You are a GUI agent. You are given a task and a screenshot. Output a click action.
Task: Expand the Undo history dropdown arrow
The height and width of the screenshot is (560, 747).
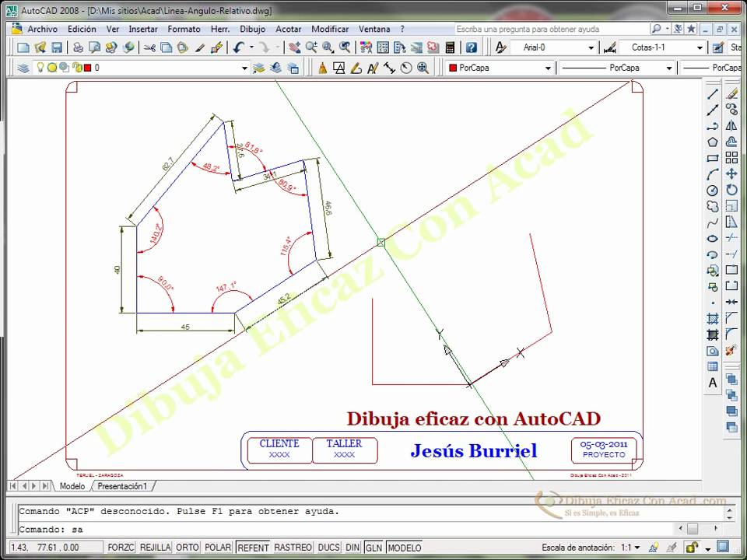251,47
